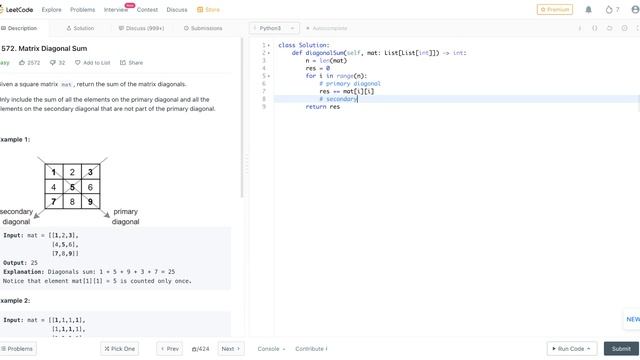Open the Python3 language dropdown

(x=274, y=28)
